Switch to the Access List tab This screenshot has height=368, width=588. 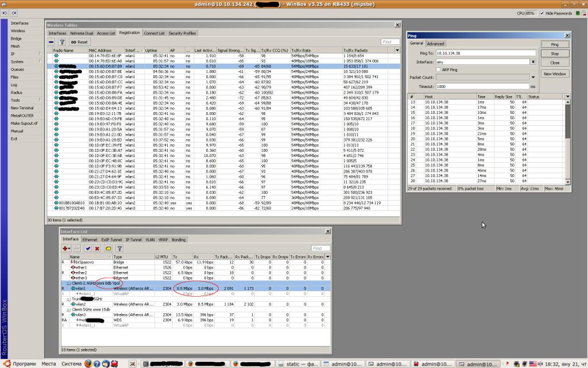106,33
